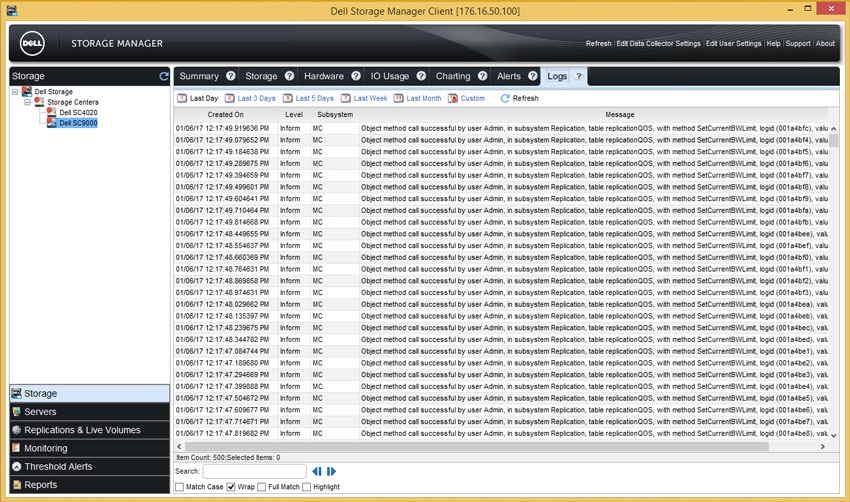The height and width of the screenshot is (502, 850).
Task: Select log row 12:17:49.919636 PM
Action: [501, 128]
